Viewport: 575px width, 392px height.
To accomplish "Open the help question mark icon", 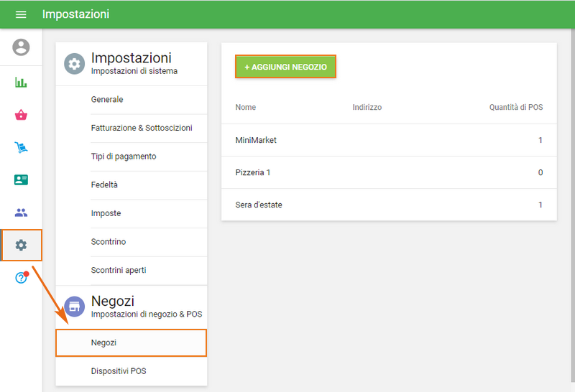I will 22,277.
